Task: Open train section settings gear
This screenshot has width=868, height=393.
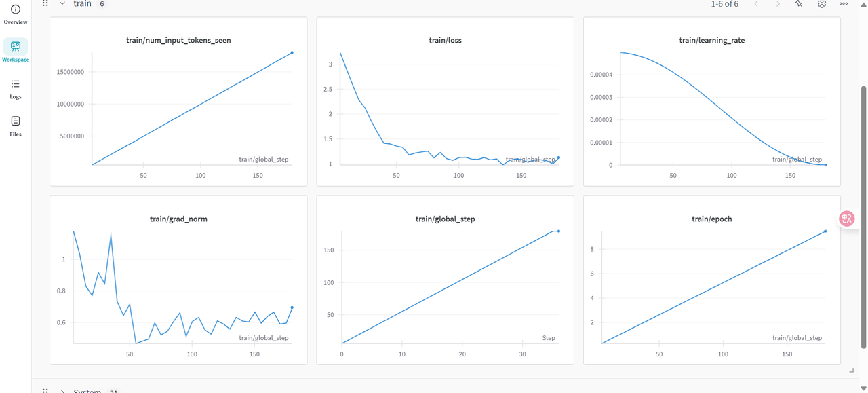Action: point(821,4)
